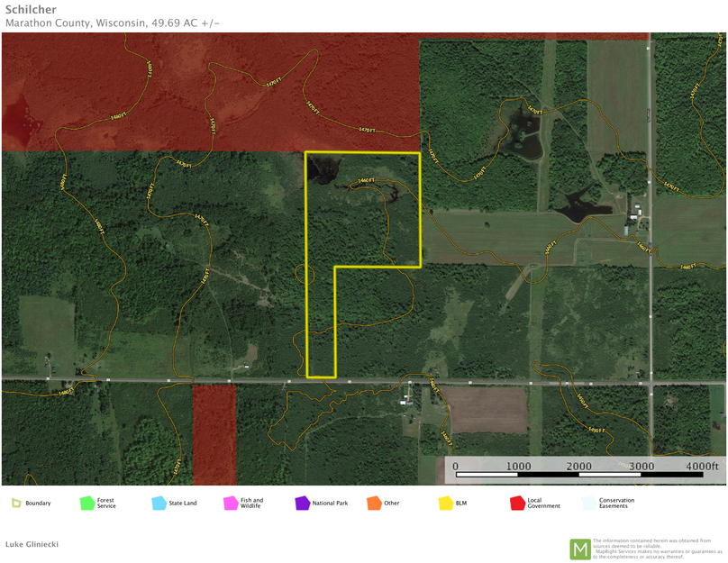Select the red Local Government legend icon

coord(517,503)
